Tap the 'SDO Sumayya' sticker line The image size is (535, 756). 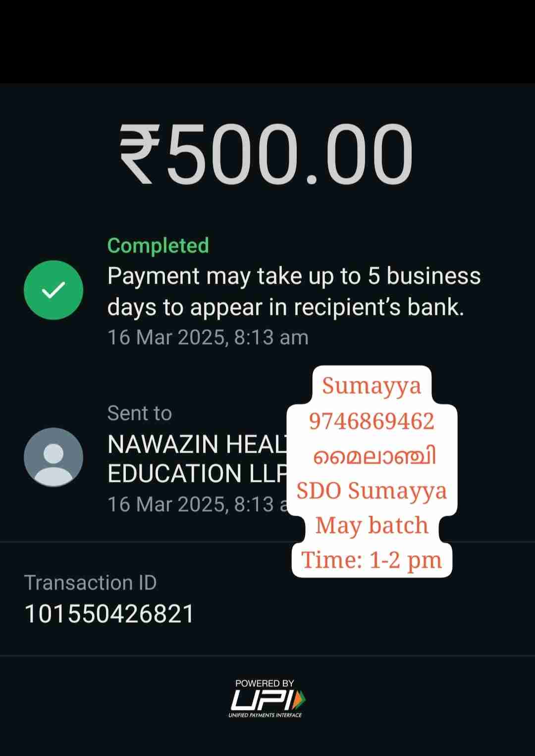[372, 491]
